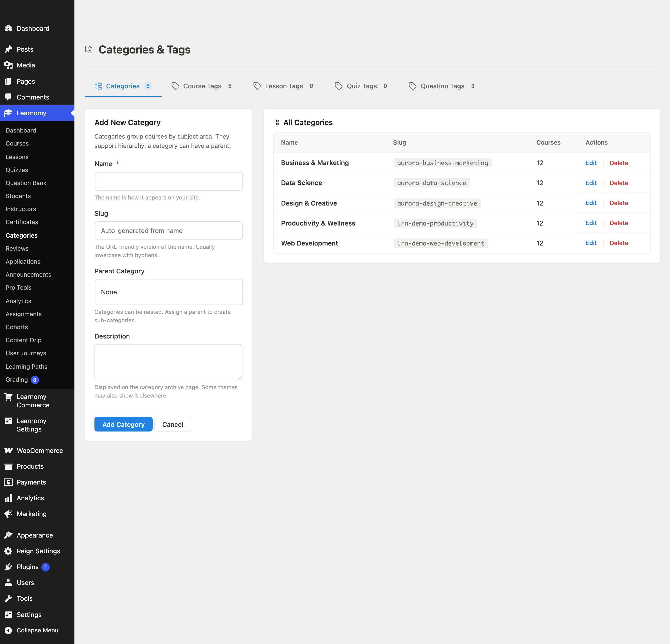The image size is (670, 644).
Task: Switch to the Categories tab
Action: [123, 86]
